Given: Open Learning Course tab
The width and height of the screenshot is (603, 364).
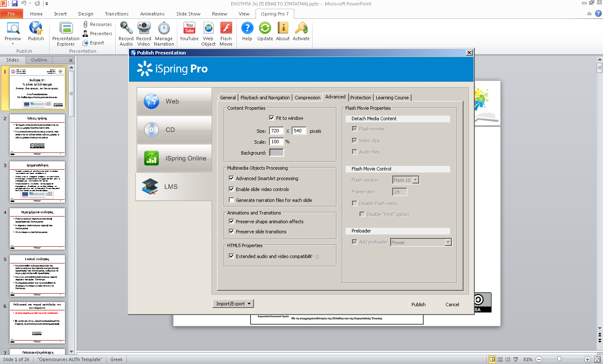Looking at the screenshot, I should (x=392, y=98).
